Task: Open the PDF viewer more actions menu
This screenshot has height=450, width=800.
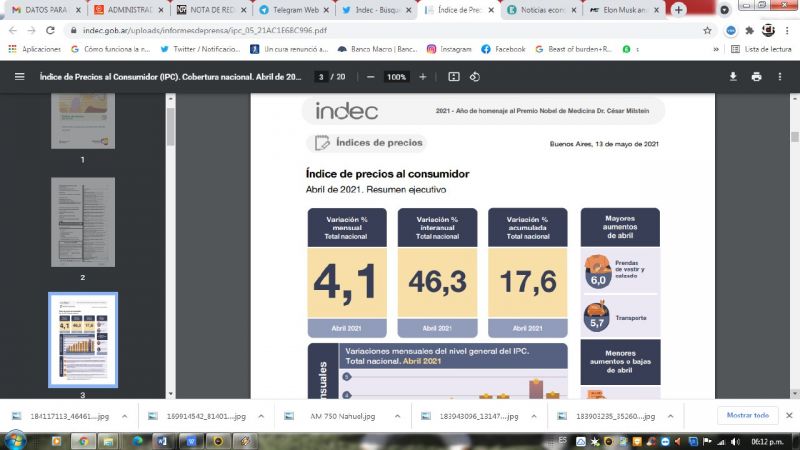Action: point(780,77)
